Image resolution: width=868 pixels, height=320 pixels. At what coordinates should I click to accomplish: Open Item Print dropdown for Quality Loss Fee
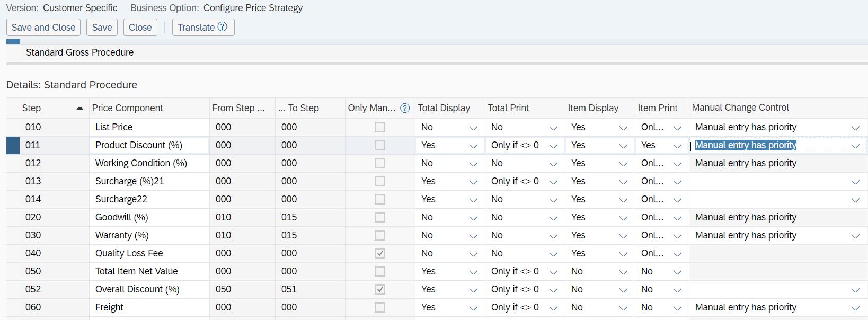677,254
